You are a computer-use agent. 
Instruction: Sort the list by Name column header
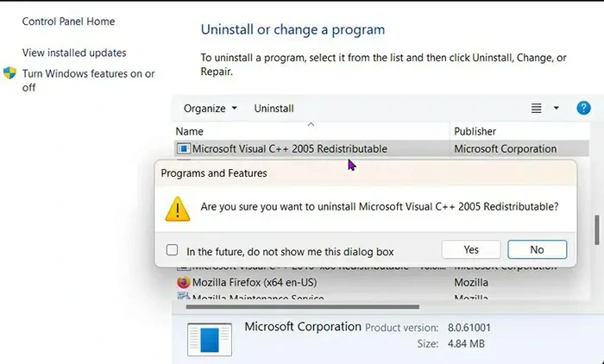311,131
